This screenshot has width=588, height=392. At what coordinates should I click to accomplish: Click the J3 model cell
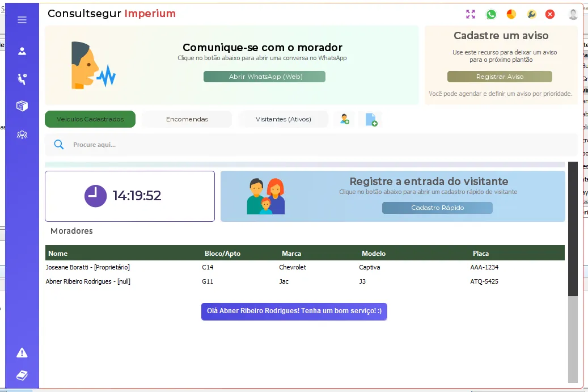tap(362, 281)
